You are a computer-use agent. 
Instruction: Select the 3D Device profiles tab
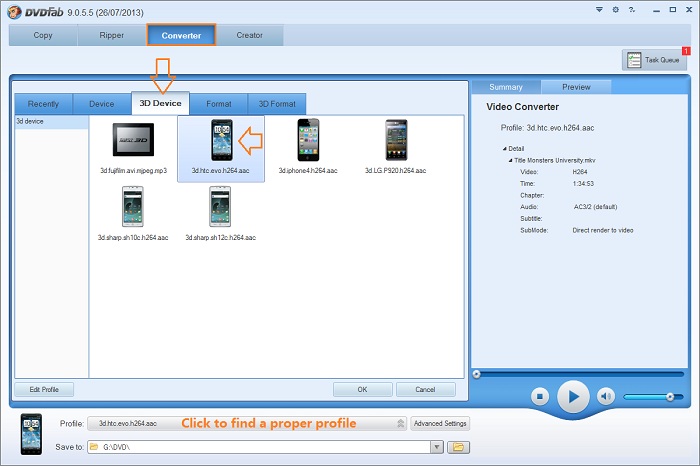click(x=160, y=103)
